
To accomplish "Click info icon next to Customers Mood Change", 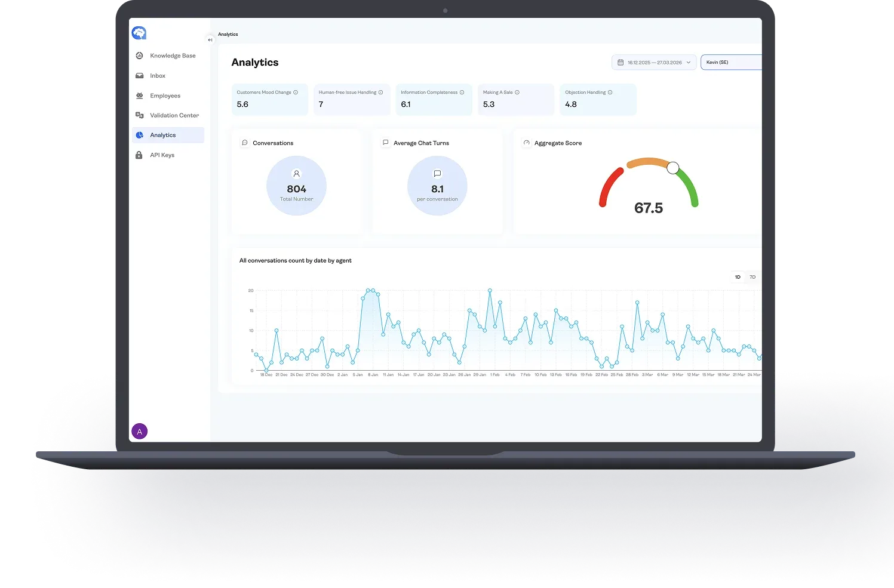I will click(x=296, y=93).
